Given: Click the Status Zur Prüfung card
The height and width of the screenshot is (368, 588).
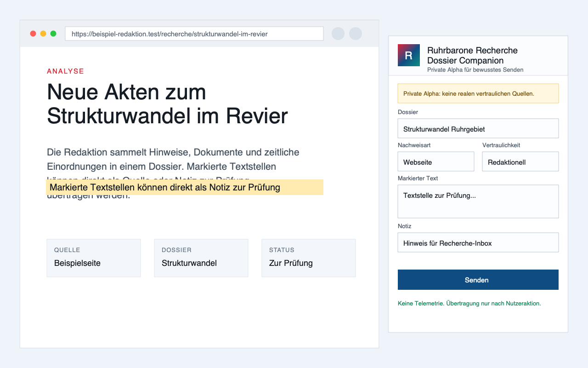Looking at the screenshot, I should 309,258.
